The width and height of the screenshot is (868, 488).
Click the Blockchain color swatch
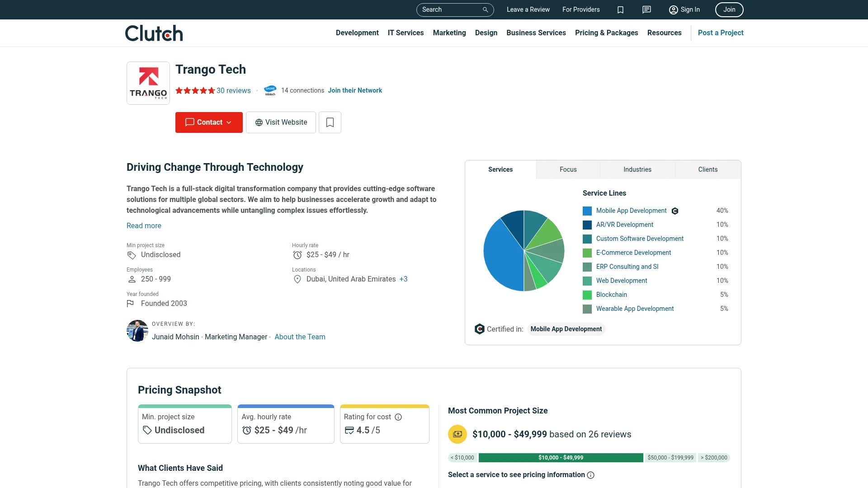[587, 295]
